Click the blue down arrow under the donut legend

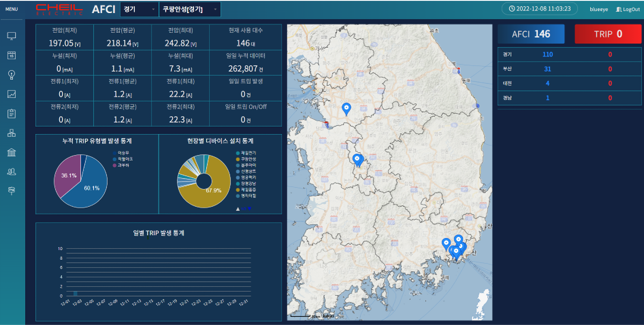249,209
